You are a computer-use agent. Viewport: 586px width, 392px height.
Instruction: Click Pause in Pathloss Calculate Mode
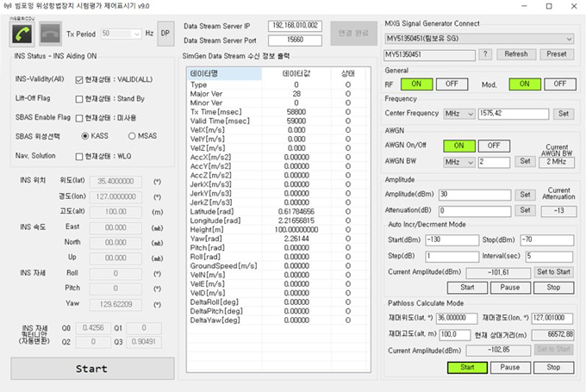coord(510,367)
